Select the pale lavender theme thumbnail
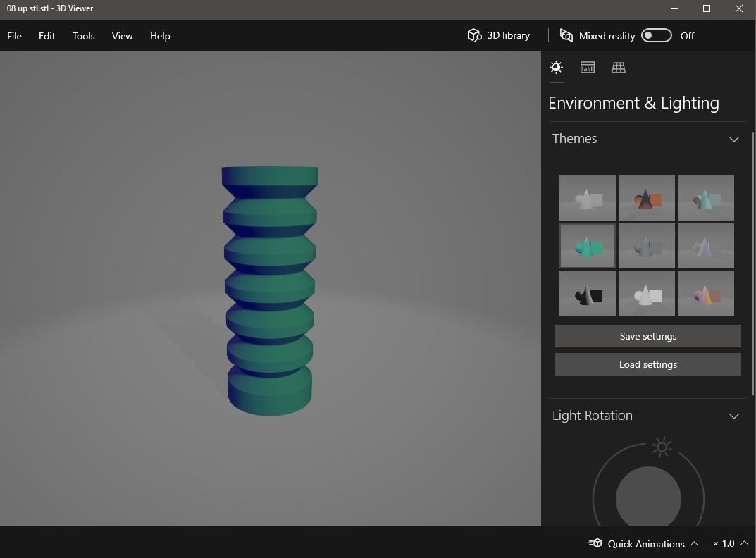The image size is (756, 558). tap(706, 246)
